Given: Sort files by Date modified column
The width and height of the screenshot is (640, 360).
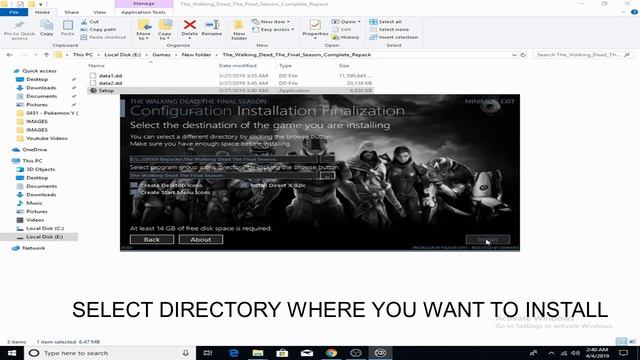Looking at the screenshot, I should [x=238, y=66].
